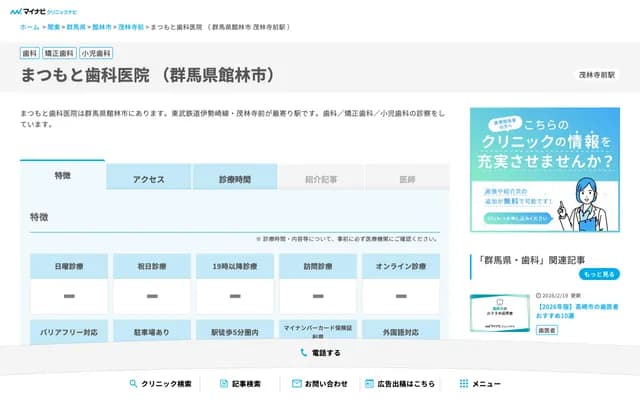This screenshot has height=400, width=640.
Task: Go to ホーム breadcrumb link
Action: click(x=30, y=27)
